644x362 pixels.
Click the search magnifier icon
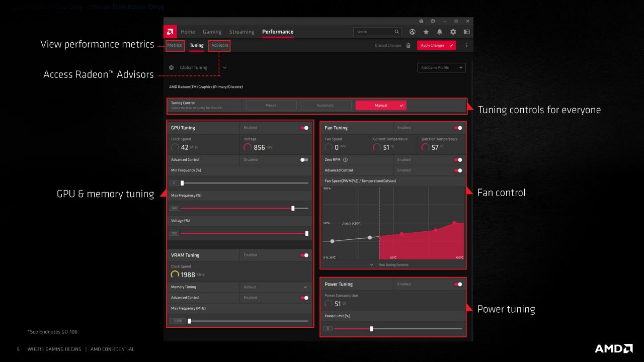pos(396,32)
